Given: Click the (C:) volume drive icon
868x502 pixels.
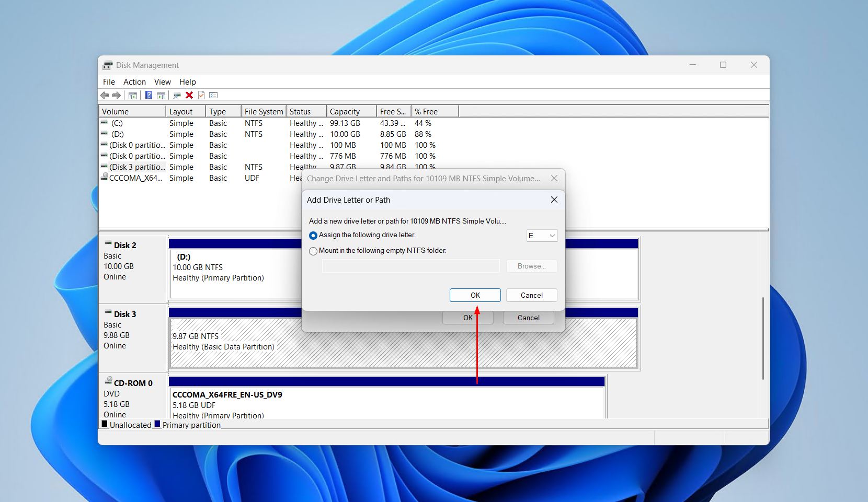Looking at the screenshot, I should coord(104,123).
